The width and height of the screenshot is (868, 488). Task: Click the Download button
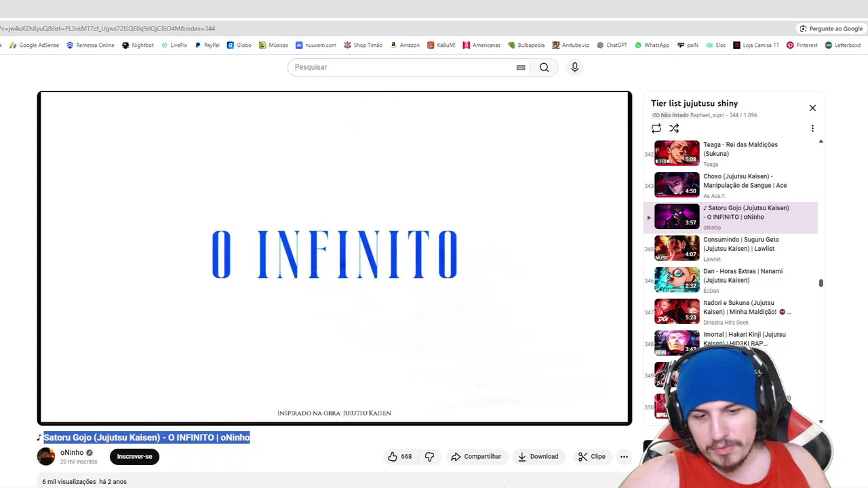click(538, 457)
